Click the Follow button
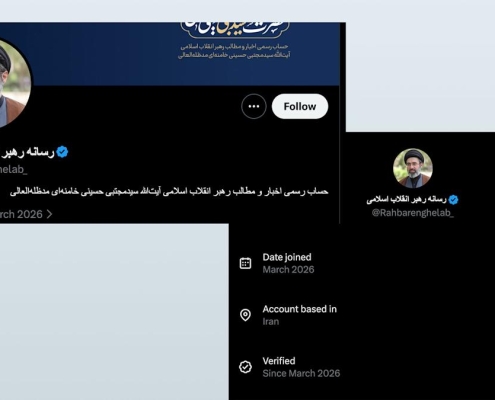This screenshot has height=400, width=495. [x=300, y=106]
